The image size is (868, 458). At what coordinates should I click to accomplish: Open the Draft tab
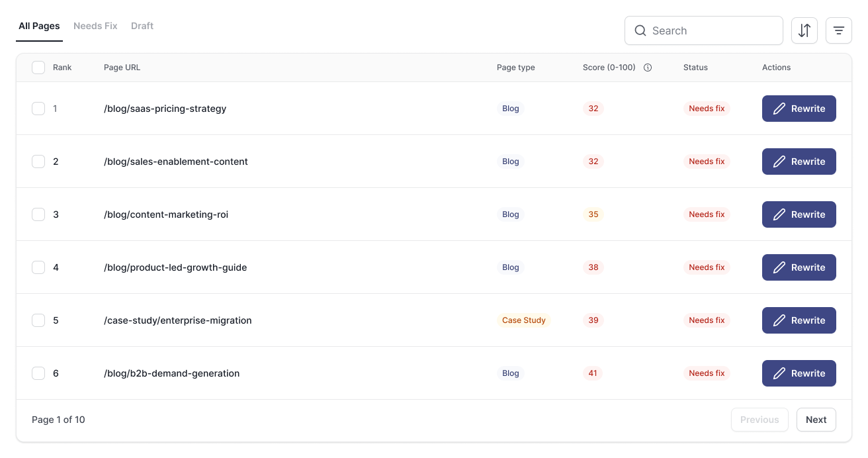point(142,26)
